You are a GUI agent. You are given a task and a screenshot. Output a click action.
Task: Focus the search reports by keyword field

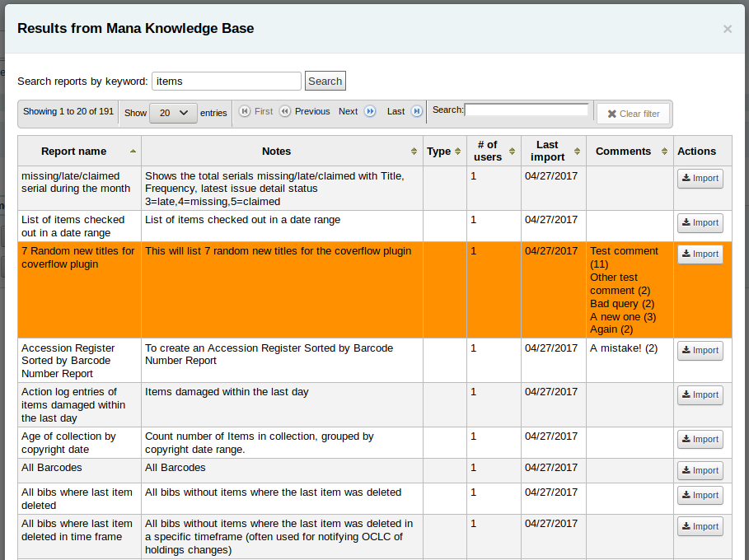tap(227, 81)
